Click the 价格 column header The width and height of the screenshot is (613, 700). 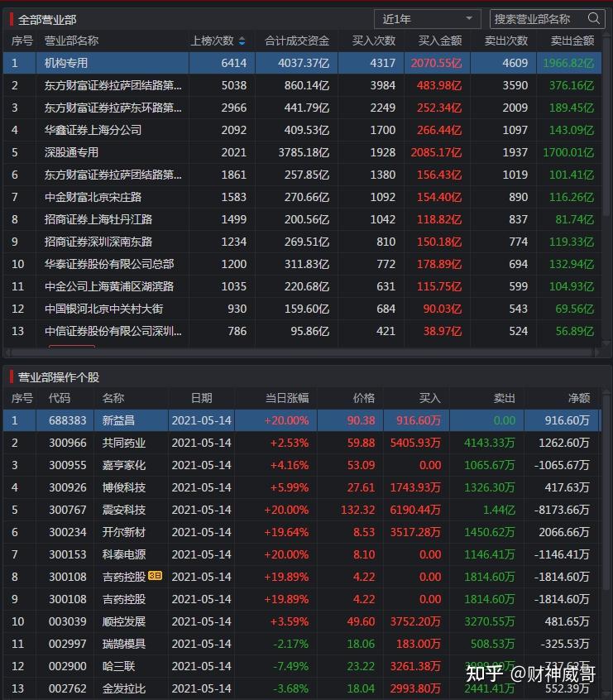click(x=364, y=398)
